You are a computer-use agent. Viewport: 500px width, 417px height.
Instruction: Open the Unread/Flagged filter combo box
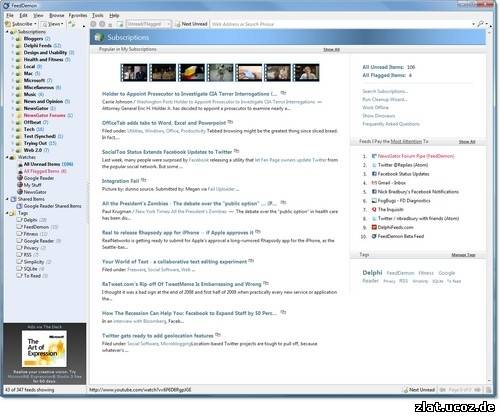(x=149, y=24)
